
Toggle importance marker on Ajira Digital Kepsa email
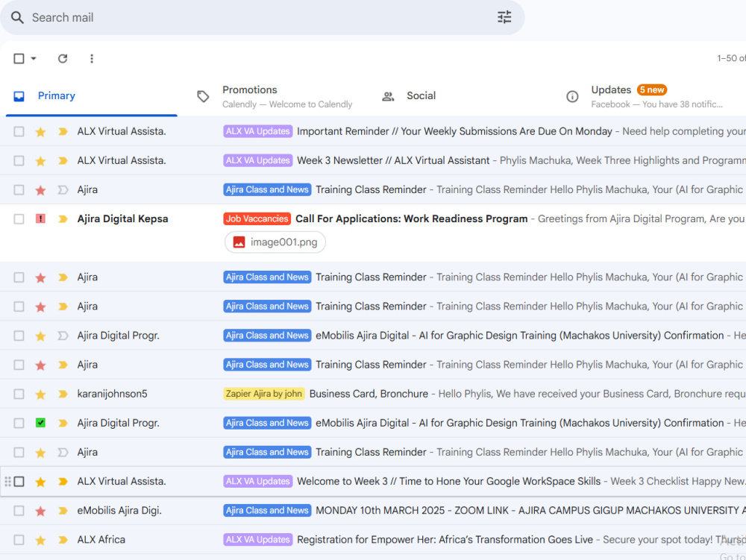point(63,219)
